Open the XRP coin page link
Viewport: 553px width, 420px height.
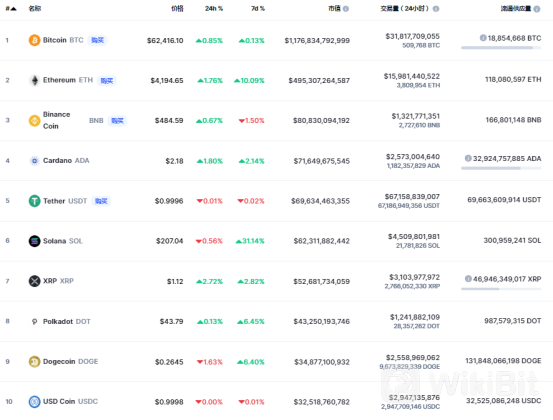tap(50, 281)
